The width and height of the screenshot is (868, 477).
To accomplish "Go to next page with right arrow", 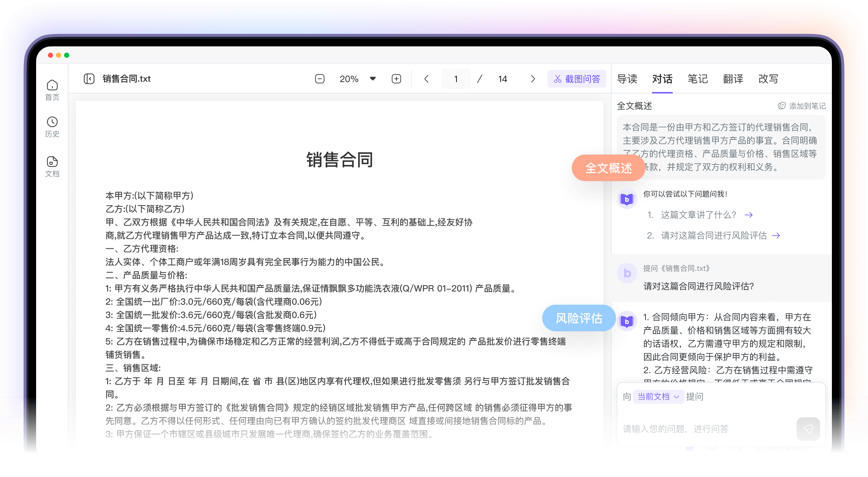I will tap(532, 78).
